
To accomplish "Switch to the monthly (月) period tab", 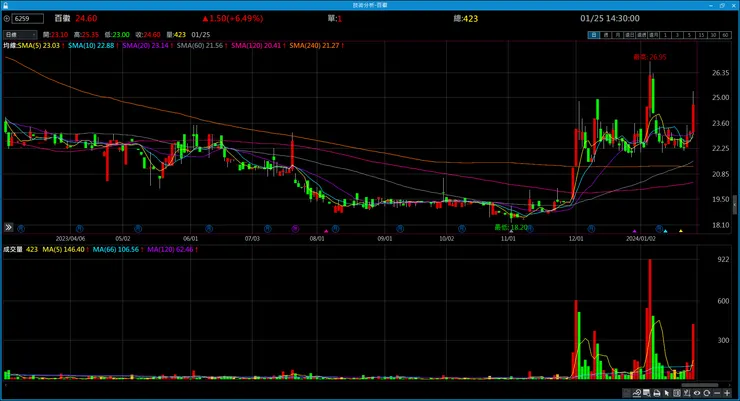I will point(618,35).
